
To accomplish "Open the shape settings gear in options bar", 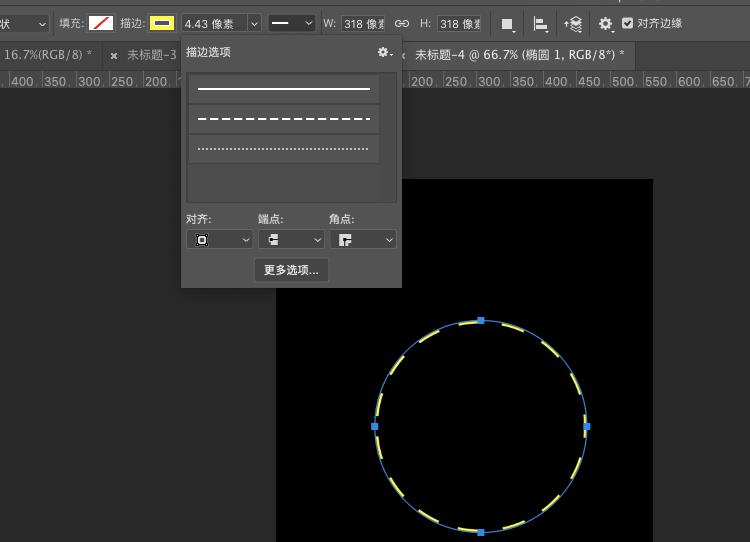I will click(x=606, y=24).
